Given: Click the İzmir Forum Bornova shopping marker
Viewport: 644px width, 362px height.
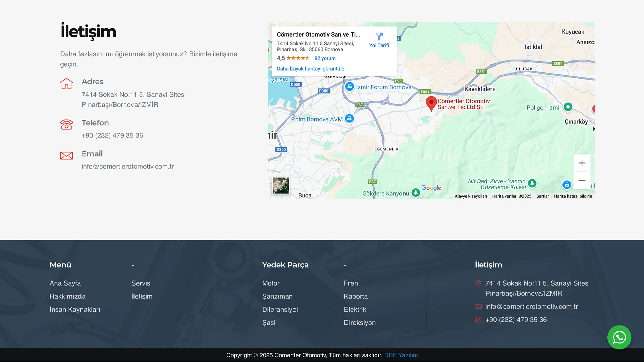Looking at the screenshot, I should tap(350, 87).
